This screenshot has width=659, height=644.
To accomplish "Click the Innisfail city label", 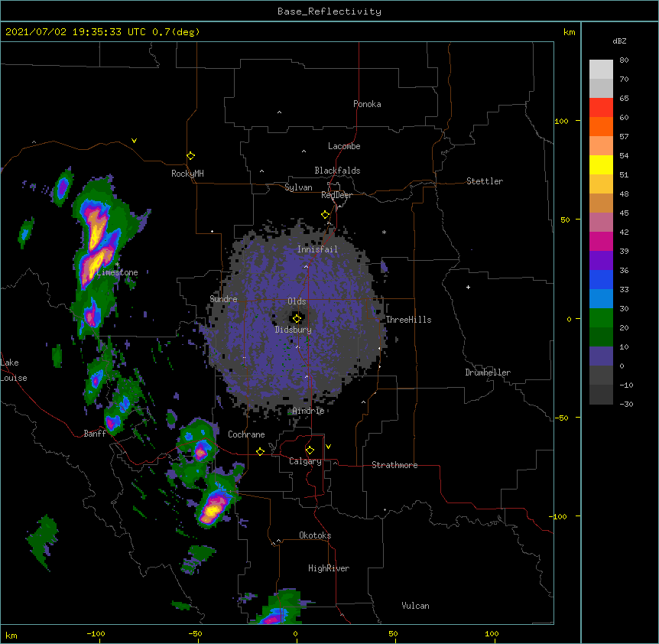I will coord(317,249).
